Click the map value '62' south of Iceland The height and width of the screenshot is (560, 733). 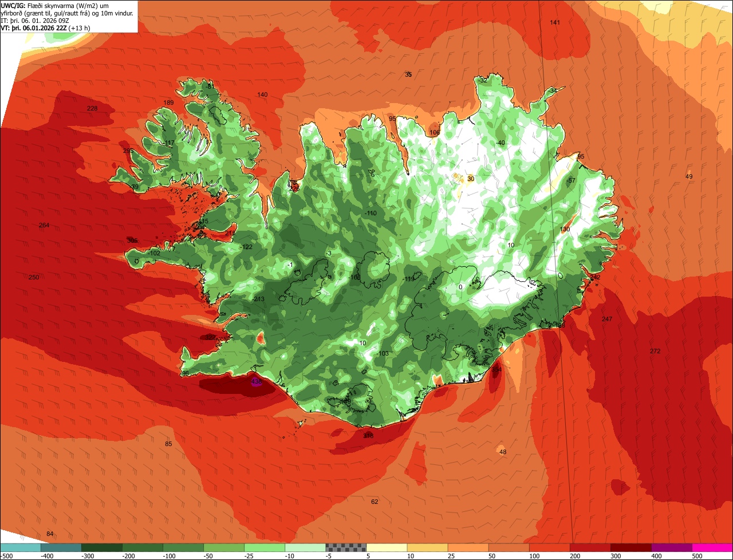tap(375, 502)
